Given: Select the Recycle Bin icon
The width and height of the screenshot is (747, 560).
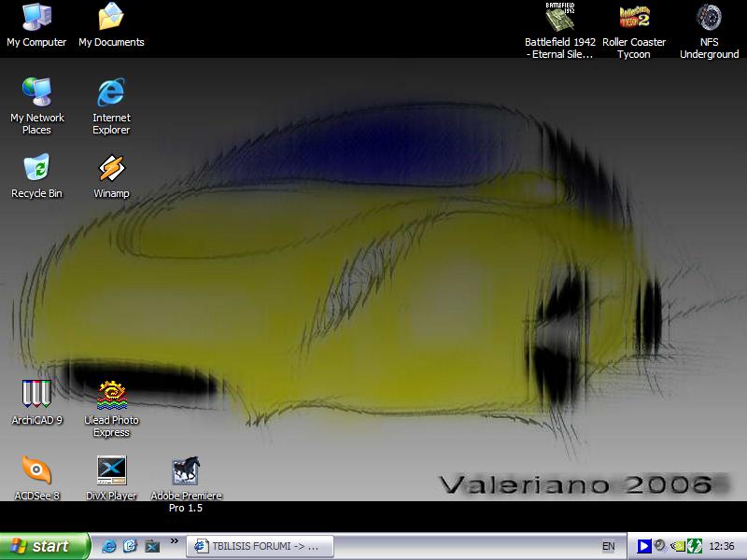Looking at the screenshot, I should 36,169.
